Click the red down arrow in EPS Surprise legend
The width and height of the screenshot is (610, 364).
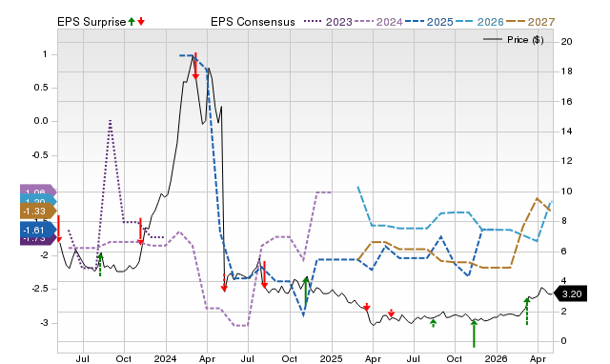click(141, 22)
